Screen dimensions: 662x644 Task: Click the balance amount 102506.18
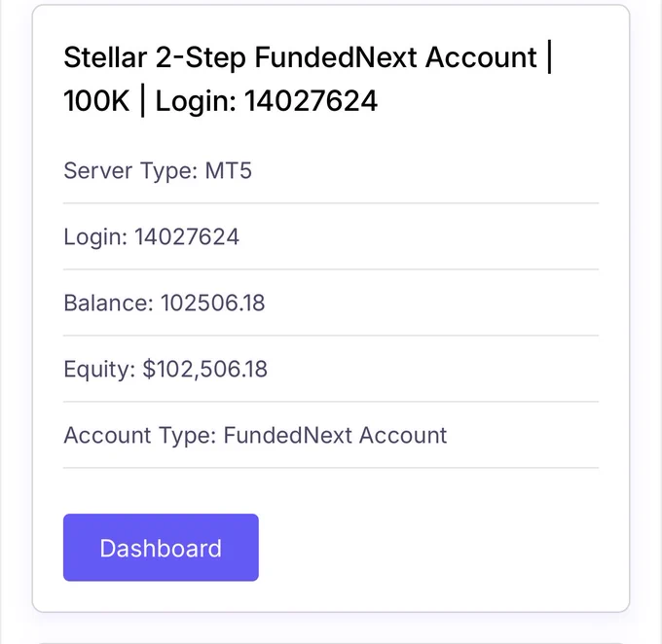[x=213, y=303]
